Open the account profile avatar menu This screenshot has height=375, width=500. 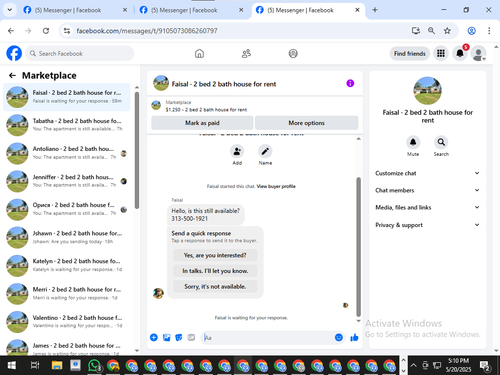[478, 53]
